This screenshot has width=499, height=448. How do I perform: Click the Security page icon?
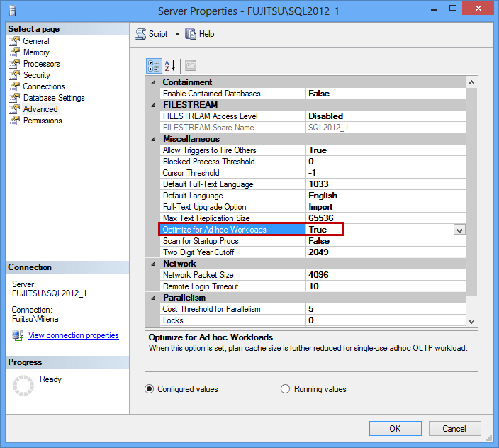(x=14, y=75)
